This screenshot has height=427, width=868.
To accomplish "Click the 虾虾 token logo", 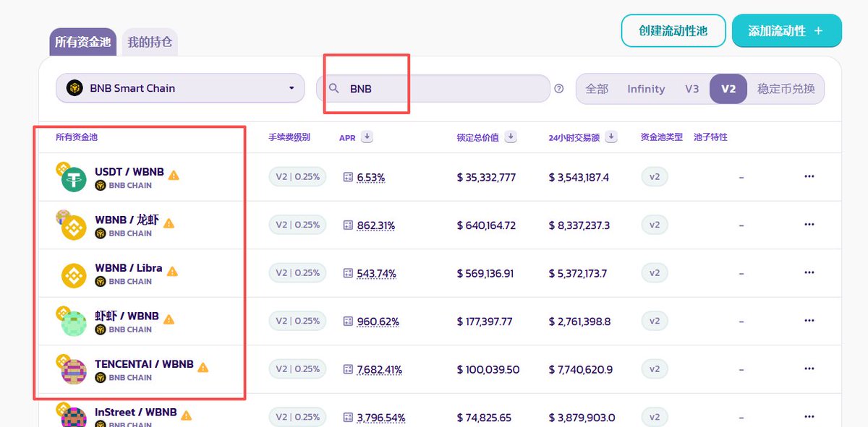I will point(74,324).
